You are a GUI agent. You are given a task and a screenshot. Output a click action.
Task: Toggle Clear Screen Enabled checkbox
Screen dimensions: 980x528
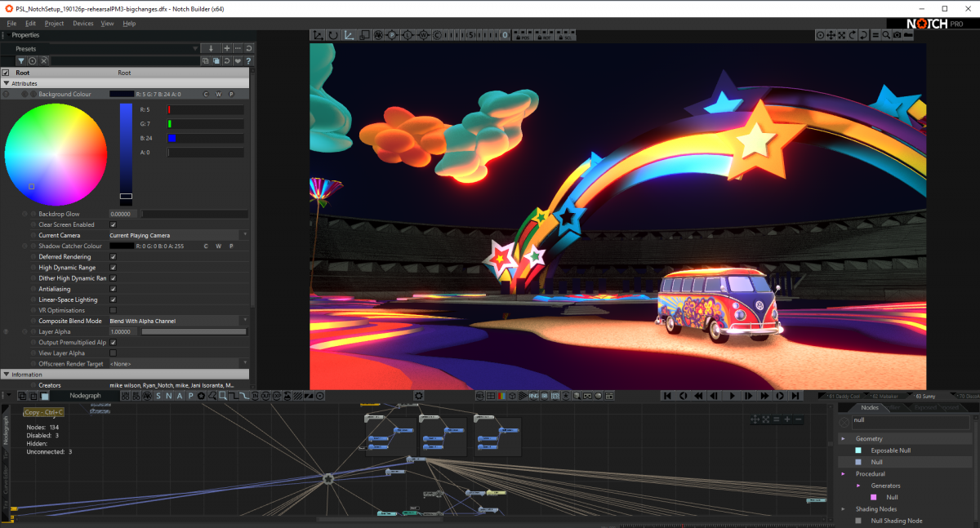(x=113, y=224)
